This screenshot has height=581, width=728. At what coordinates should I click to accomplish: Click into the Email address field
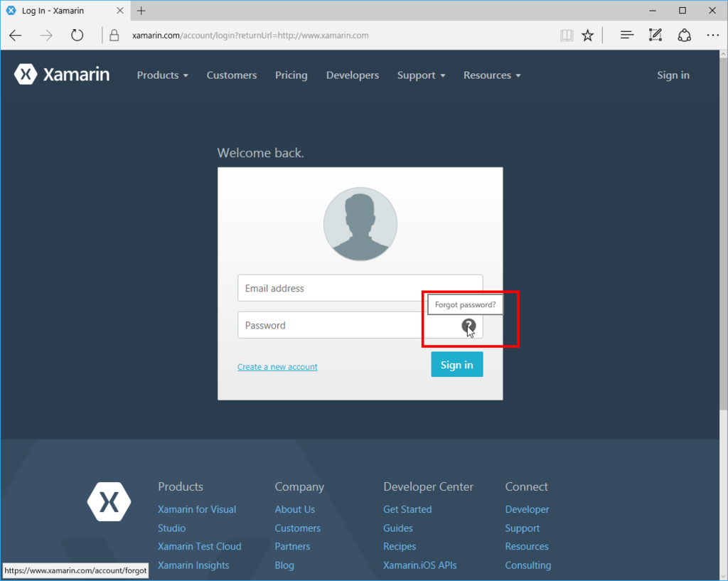click(x=360, y=288)
